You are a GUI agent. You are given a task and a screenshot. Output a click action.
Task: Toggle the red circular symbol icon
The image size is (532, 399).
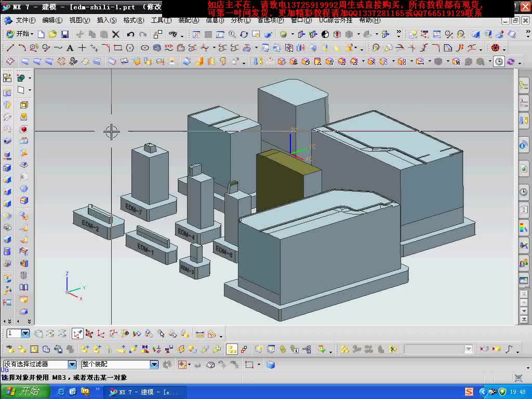pos(495,48)
